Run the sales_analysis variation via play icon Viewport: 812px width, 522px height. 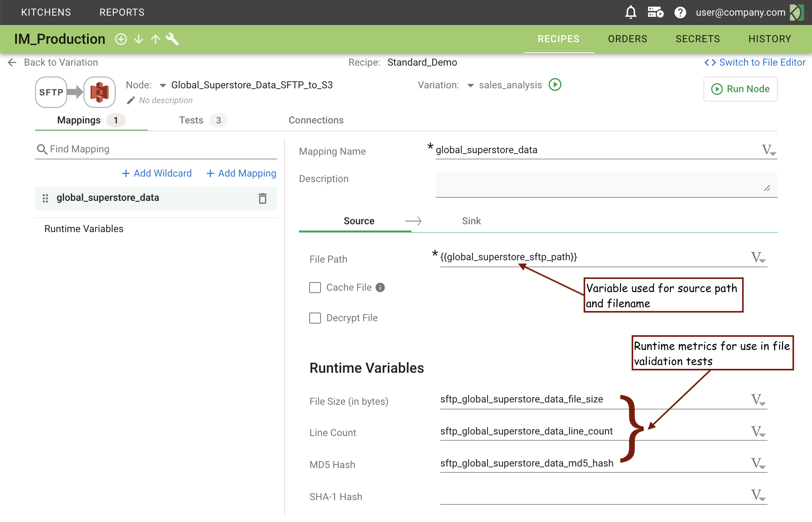tap(555, 85)
